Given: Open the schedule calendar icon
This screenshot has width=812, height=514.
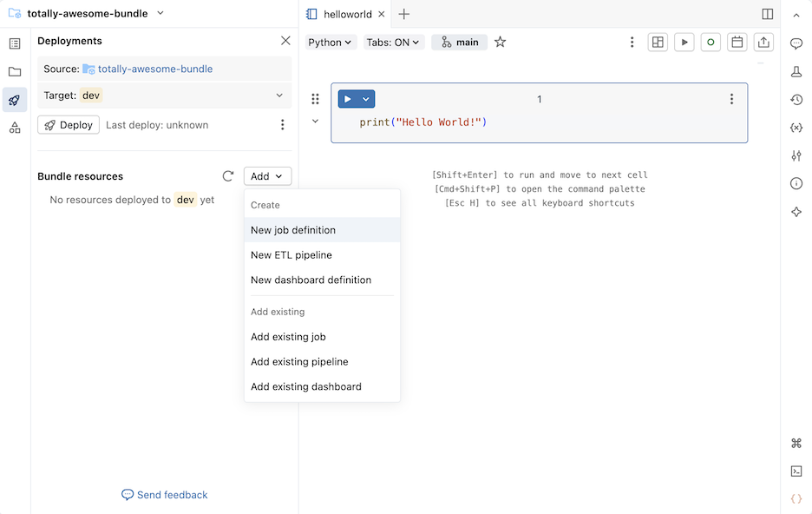Looking at the screenshot, I should coord(737,42).
